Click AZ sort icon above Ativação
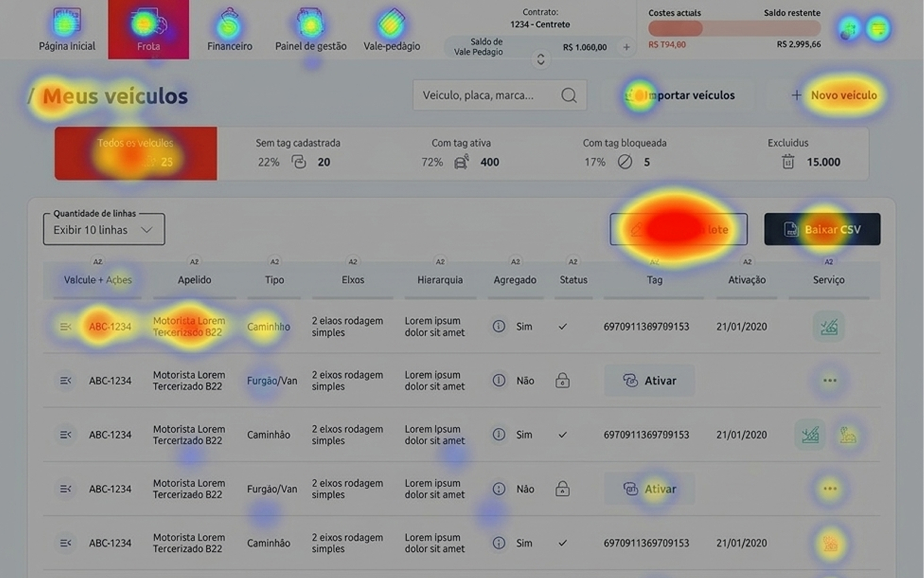Viewport: 924px width, 578px height. [x=747, y=262]
